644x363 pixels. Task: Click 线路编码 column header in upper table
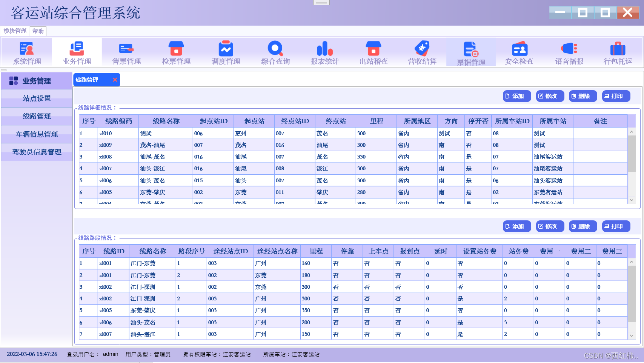[x=118, y=121]
